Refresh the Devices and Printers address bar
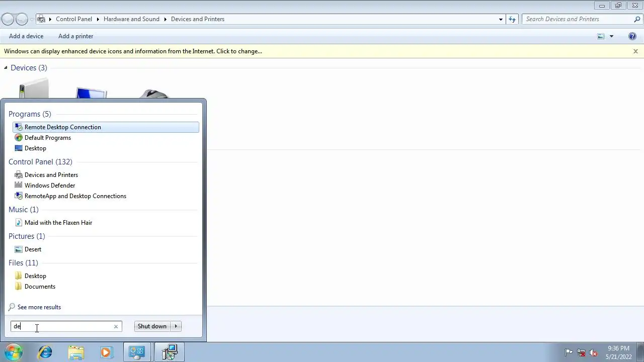 [x=512, y=19]
